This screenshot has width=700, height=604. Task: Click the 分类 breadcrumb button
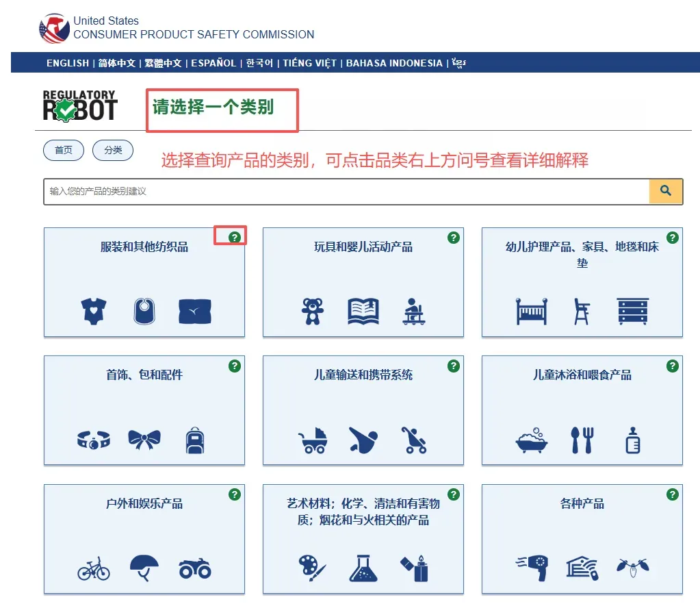pyautogui.click(x=113, y=150)
